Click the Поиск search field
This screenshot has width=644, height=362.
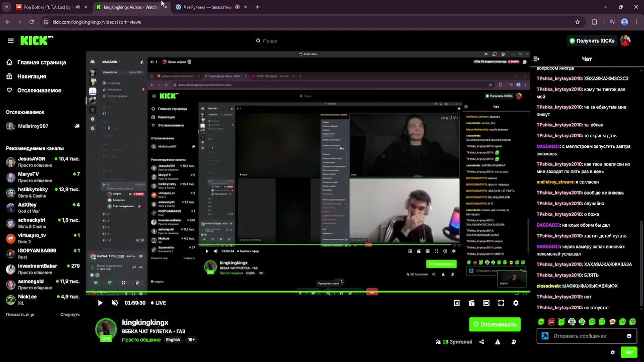pyautogui.click(x=322, y=41)
